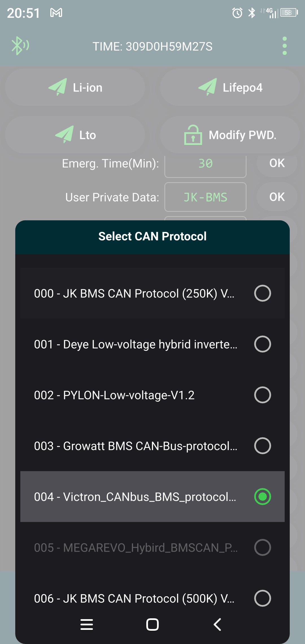Select the 005 MEGAREVO_Hybird_BMSCAN radio button
305x644 pixels.
(262, 547)
